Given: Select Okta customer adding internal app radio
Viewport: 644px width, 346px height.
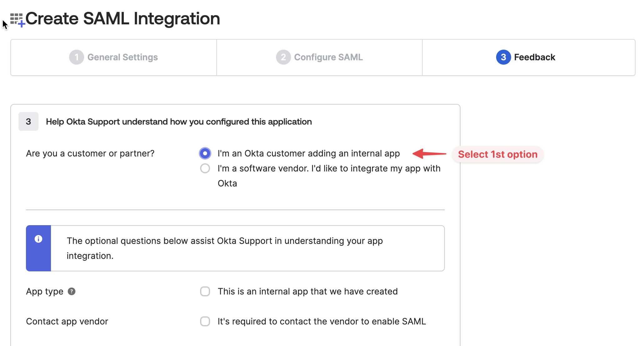Looking at the screenshot, I should [205, 153].
